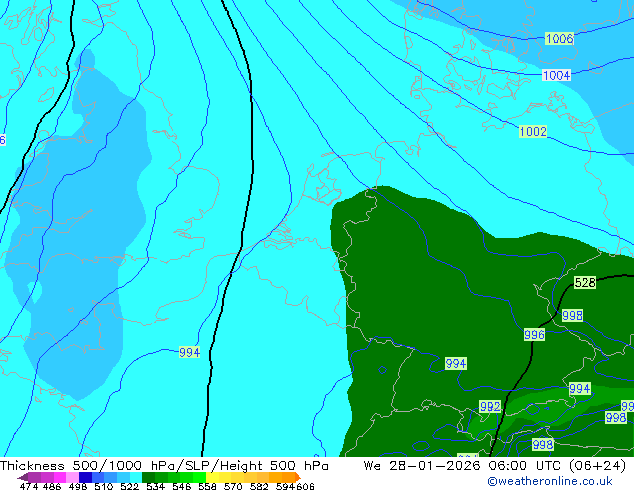Screen dimensions: 634x490
Task: Click the 486 legend scale value
Action: pyautogui.click(x=52, y=486)
